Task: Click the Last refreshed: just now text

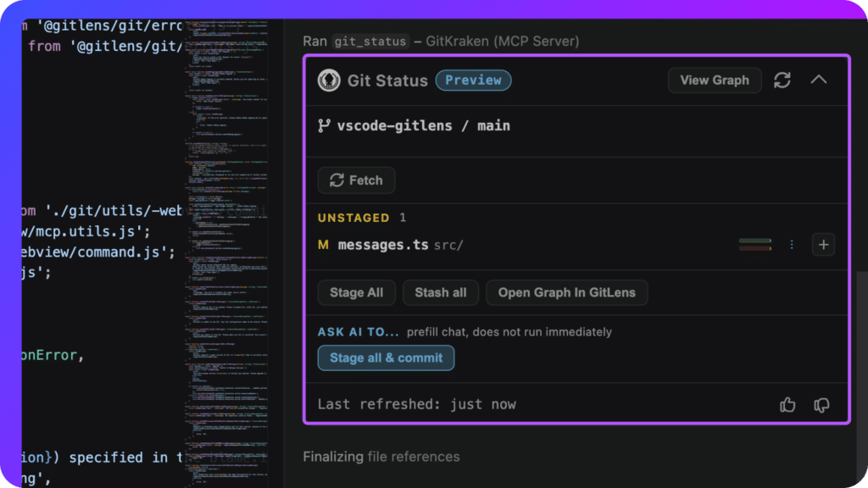Action: pos(416,404)
